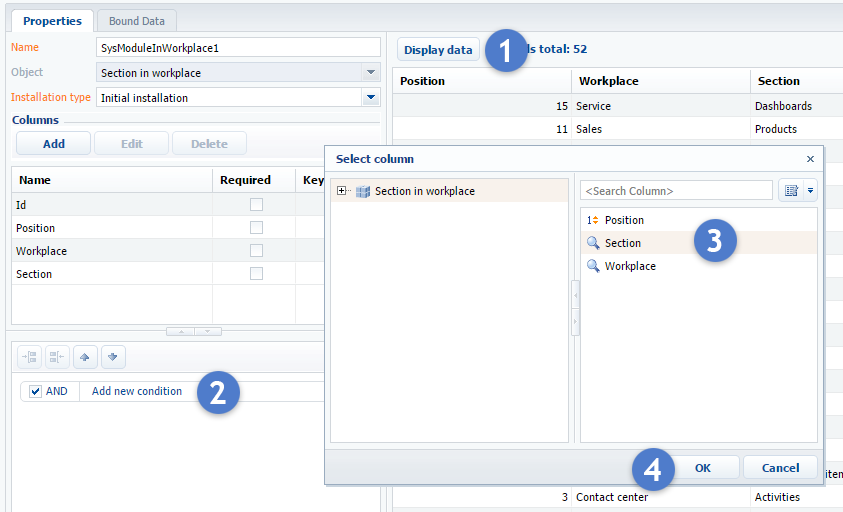Screen dimensions: 843x512
Task: Close the Select column dialog
Action: tap(810, 159)
